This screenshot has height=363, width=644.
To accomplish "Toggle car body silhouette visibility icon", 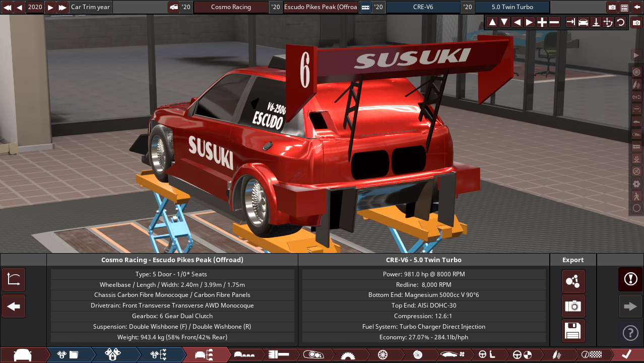I will (636, 122).
